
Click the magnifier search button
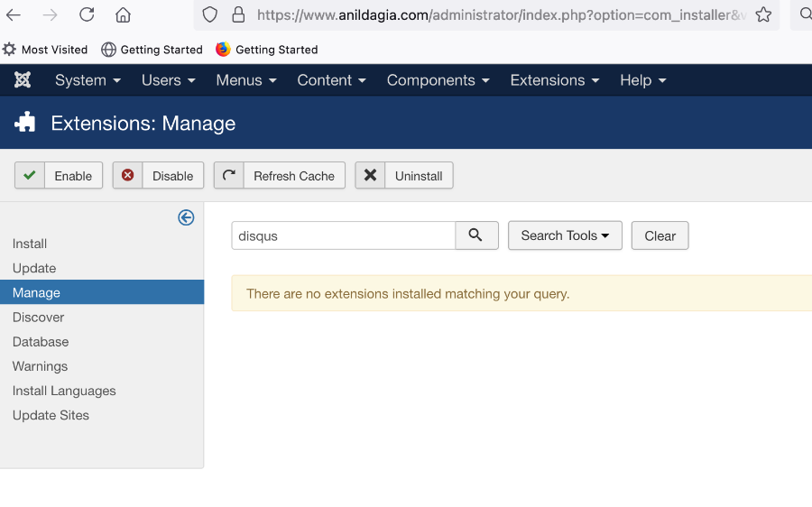tap(476, 235)
